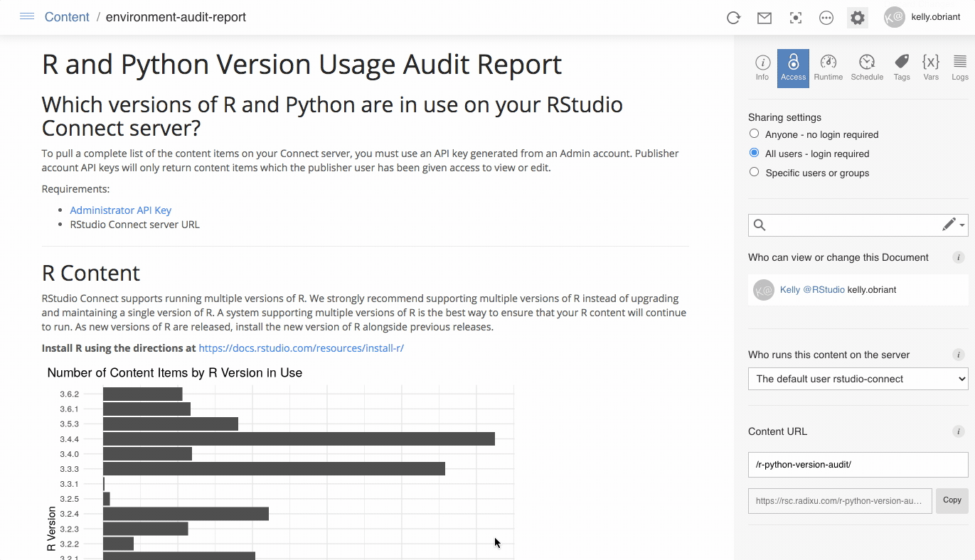Open the Schedule tab
Image resolution: width=975 pixels, height=560 pixels.
[x=867, y=68]
